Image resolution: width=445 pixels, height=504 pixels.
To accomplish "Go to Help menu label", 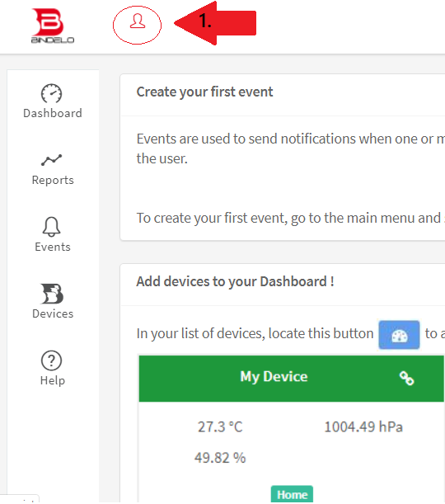I will coord(53,380).
